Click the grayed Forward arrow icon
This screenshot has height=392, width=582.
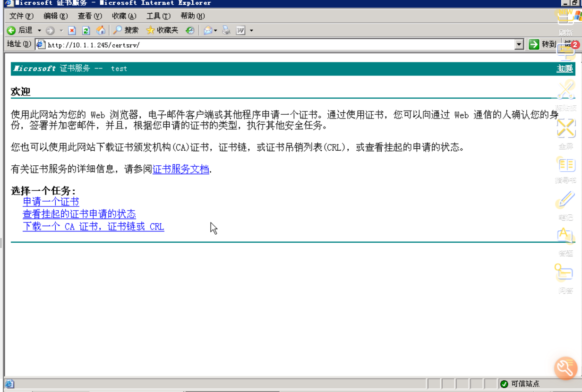click(x=50, y=30)
